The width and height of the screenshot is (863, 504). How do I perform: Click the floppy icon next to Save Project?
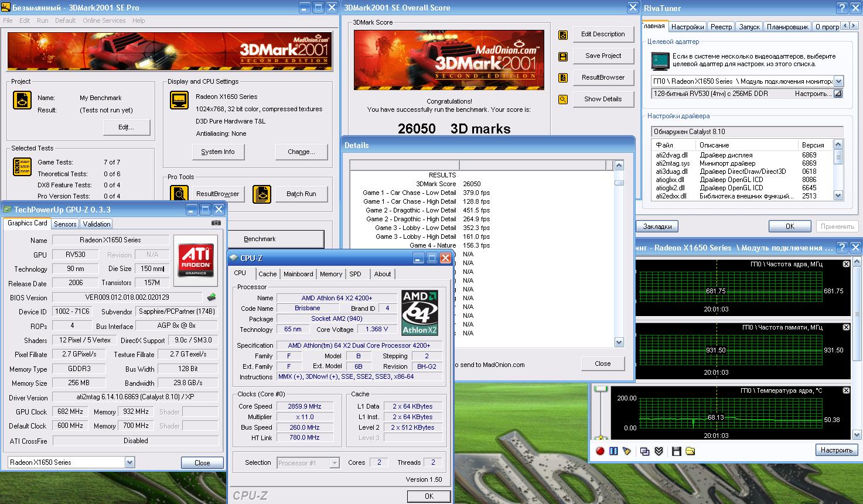(563, 57)
